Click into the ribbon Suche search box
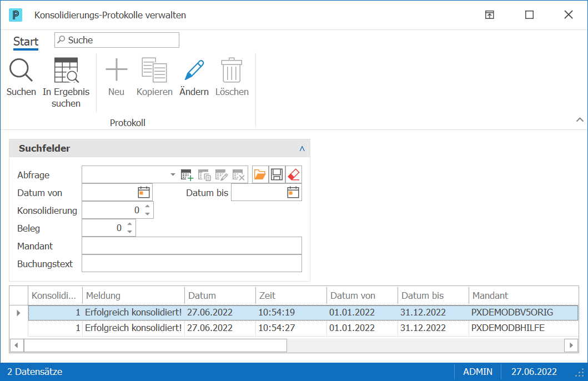This screenshot has width=588, height=381. [117, 40]
